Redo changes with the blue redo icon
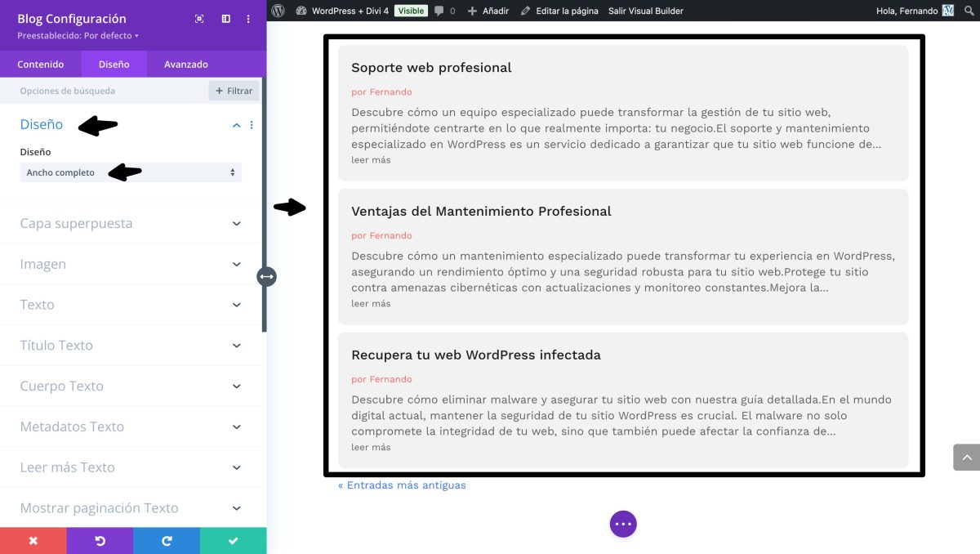980x554 pixels. [x=167, y=540]
